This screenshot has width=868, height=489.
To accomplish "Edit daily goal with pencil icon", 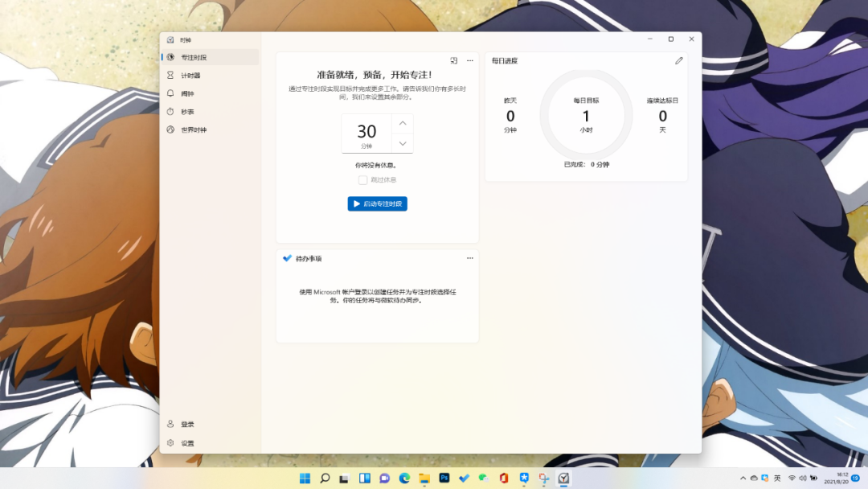I will [678, 61].
